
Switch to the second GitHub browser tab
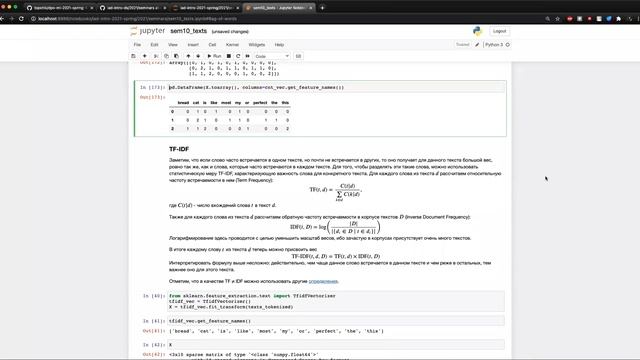click(x=132, y=8)
